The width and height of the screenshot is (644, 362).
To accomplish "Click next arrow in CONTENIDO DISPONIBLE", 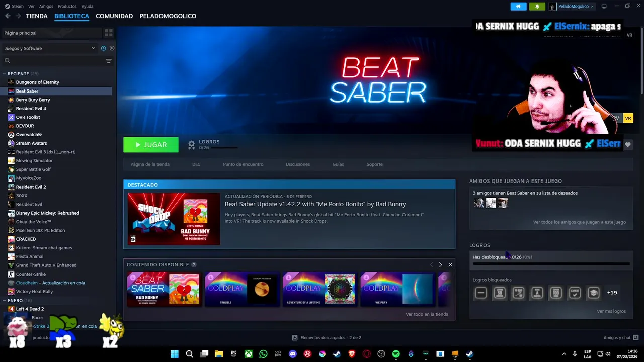I will click(440, 265).
